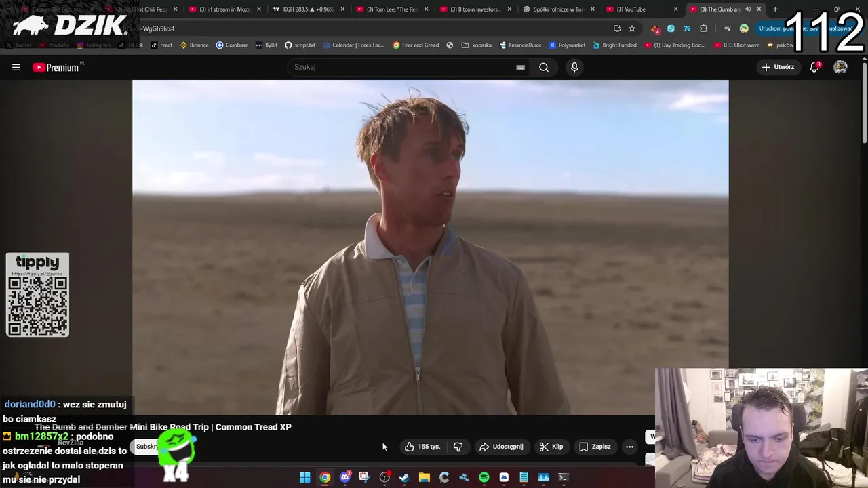Close the Tom Lee tab

[426, 9]
